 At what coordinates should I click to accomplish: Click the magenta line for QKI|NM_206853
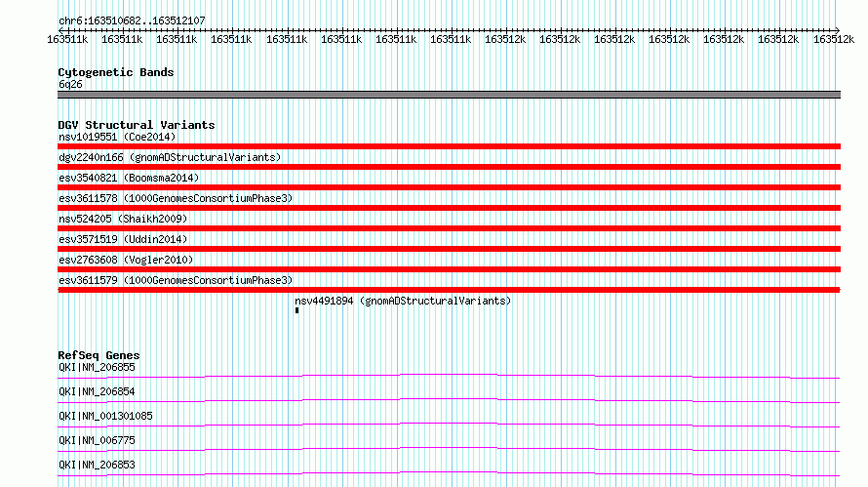[449, 473]
